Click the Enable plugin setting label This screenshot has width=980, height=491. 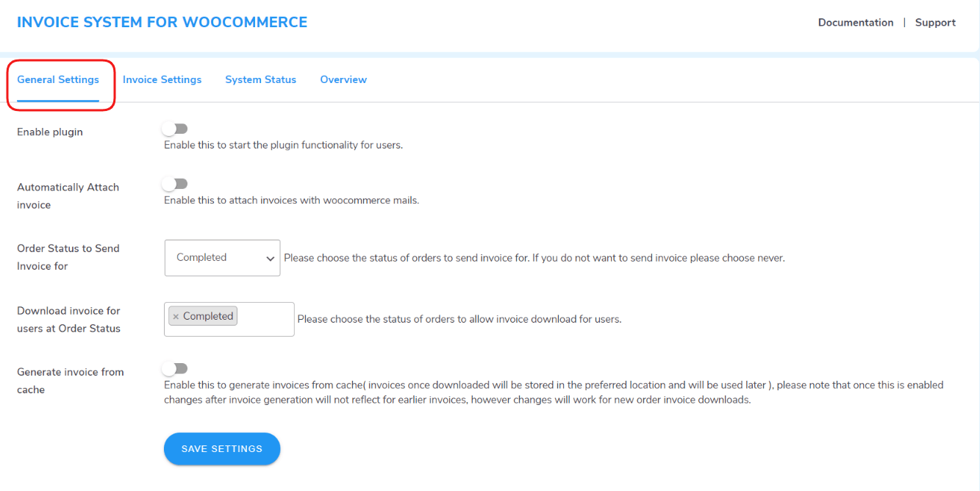[x=49, y=132]
